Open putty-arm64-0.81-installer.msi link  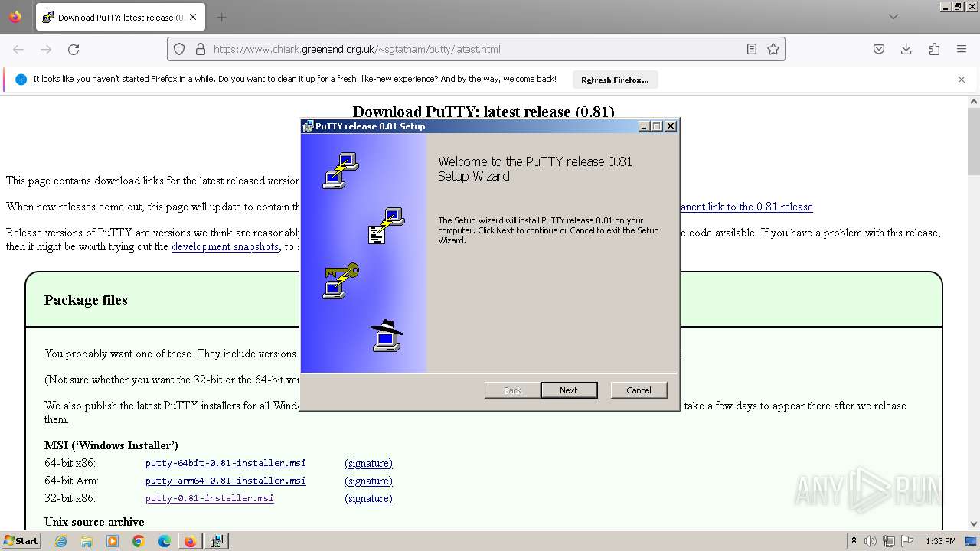pos(226,481)
